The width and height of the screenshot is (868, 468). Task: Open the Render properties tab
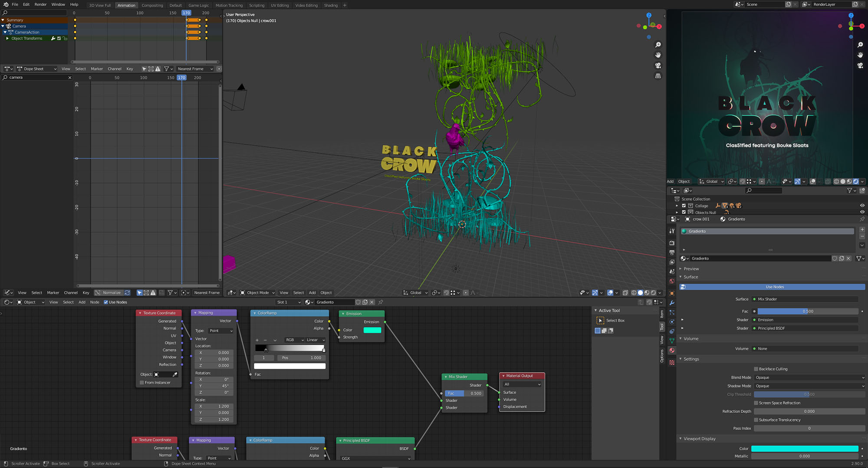[x=672, y=243]
